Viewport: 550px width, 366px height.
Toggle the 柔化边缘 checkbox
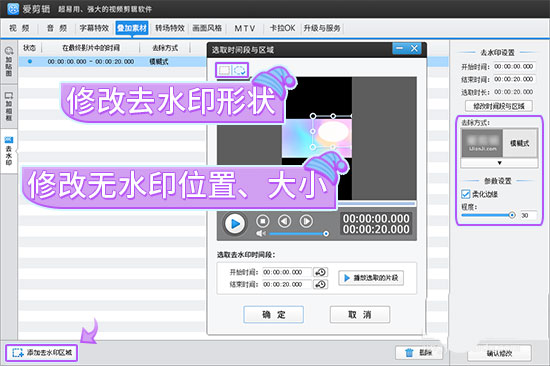(465, 194)
